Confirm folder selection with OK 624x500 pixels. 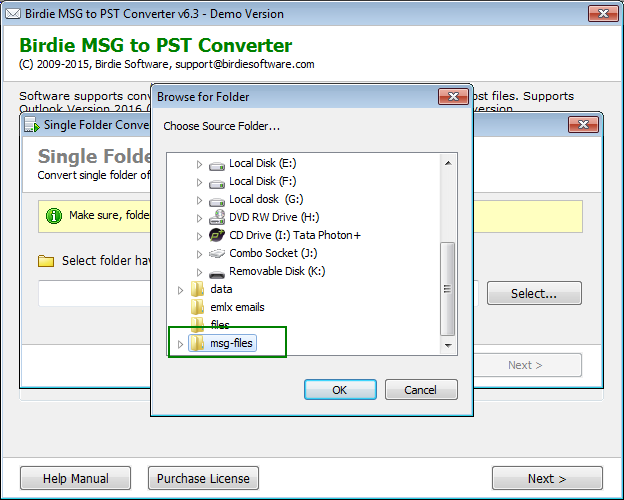[x=340, y=389]
